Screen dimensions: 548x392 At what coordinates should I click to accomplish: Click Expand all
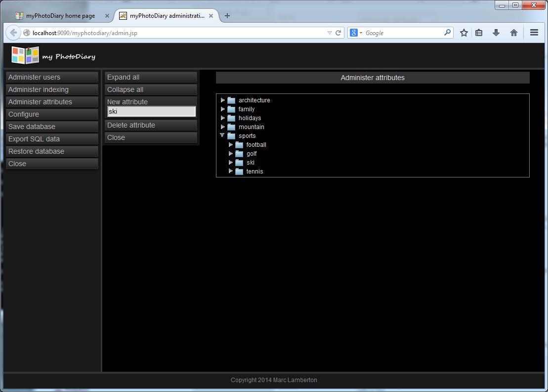[x=151, y=77]
